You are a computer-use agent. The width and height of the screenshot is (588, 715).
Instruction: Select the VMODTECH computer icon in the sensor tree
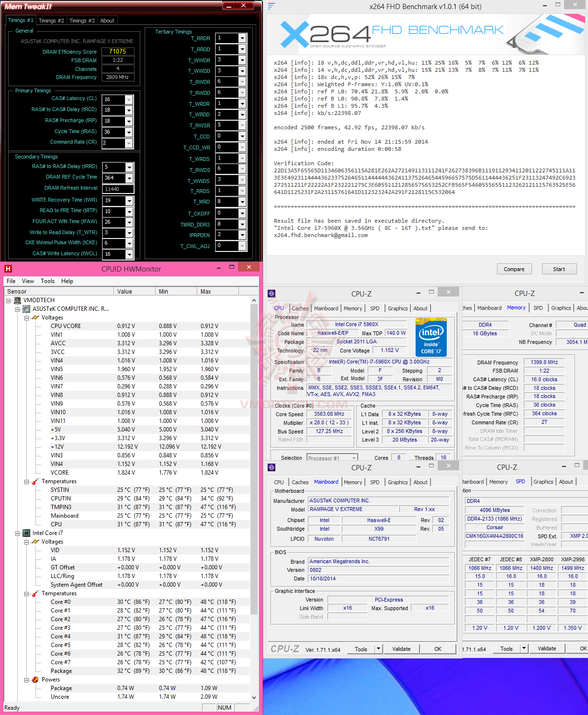tap(17, 300)
